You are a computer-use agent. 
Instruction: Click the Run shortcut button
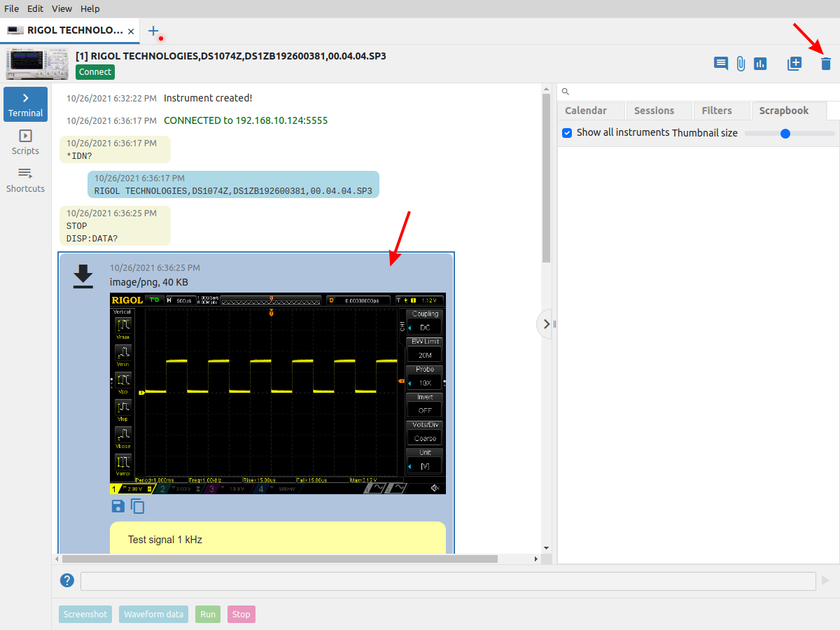(x=208, y=615)
